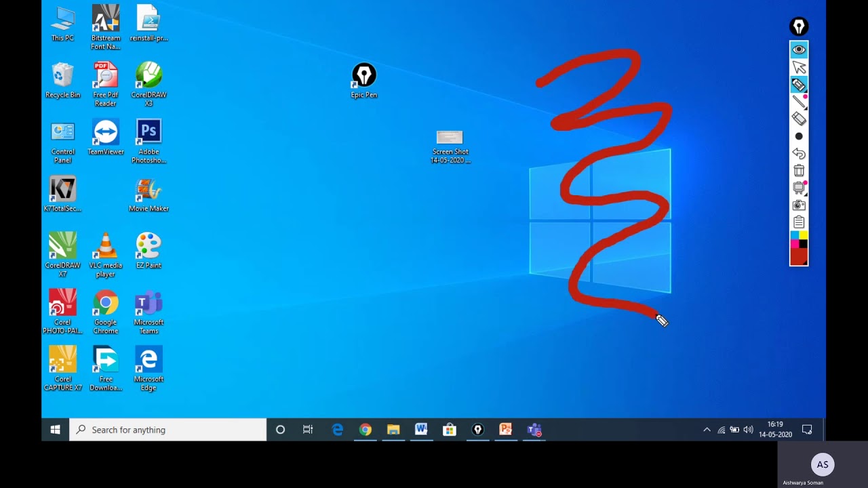Screen dimensions: 868x488
Task: Clear the screen using the trash icon
Action: click(x=799, y=171)
